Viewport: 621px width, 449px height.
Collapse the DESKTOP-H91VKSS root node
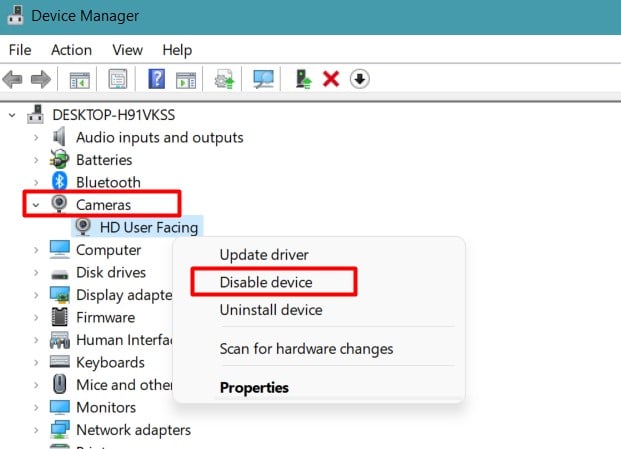click(12, 115)
